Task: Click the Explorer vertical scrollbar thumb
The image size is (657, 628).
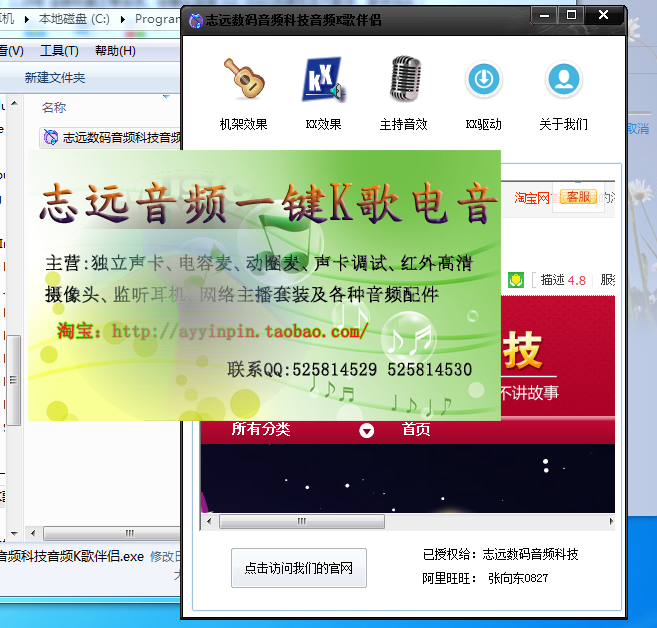Action: coord(14,380)
